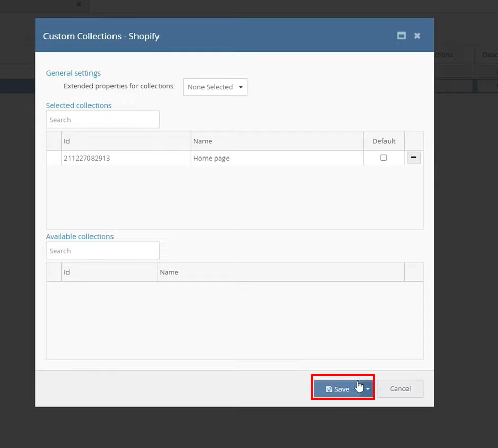This screenshot has height=448, width=498.
Task: Open the Extended properties 'None Selected' dropdown
Action: 215,87
